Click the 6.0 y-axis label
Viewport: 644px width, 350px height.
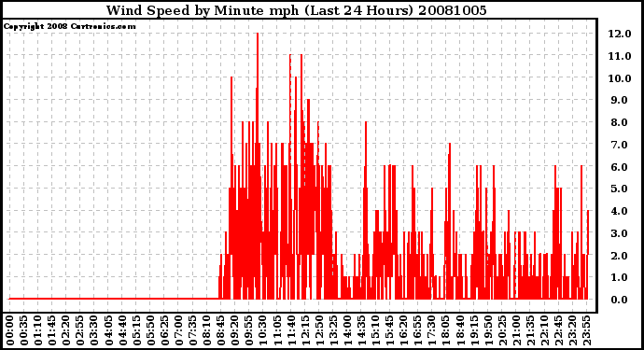pos(620,167)
